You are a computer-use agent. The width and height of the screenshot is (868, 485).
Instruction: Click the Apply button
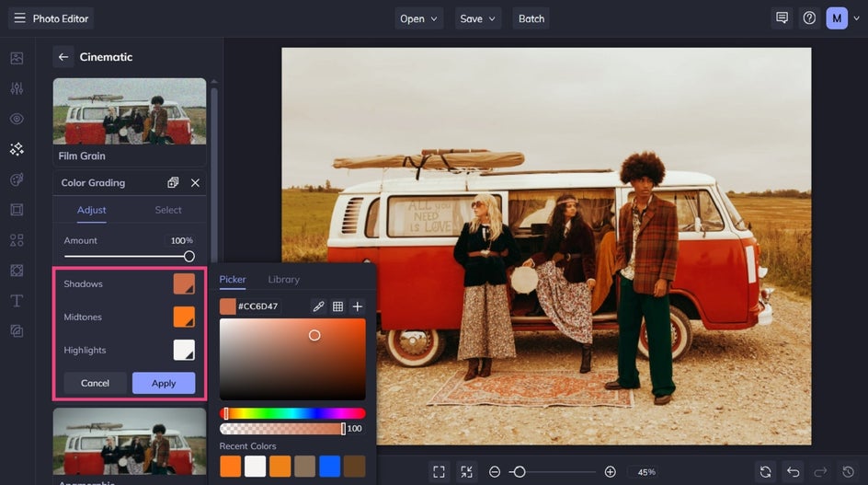pyautogui.click(x=164, y=383)
